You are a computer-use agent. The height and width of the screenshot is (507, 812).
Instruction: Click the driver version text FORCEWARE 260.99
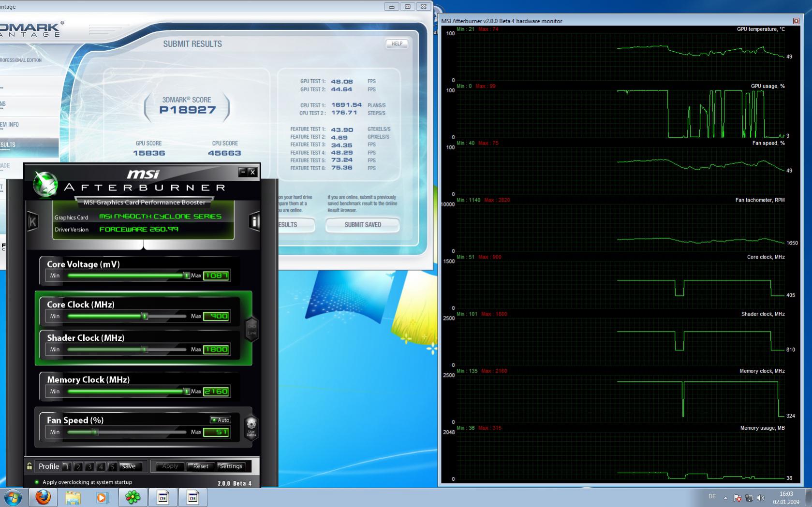coord(139,230)
